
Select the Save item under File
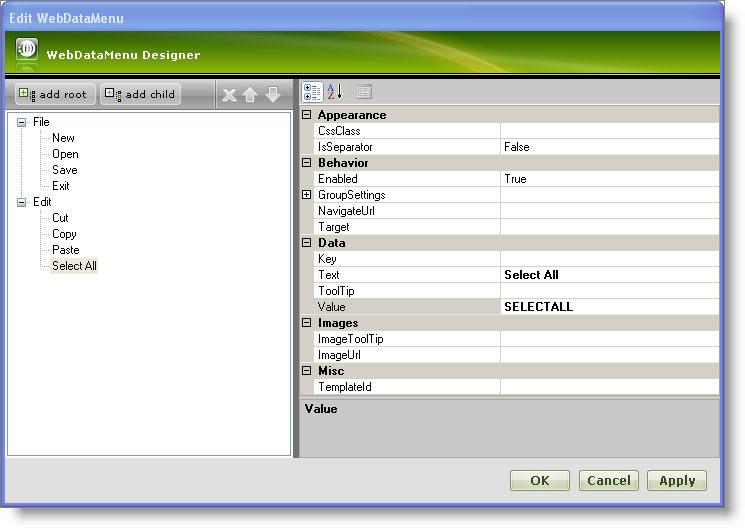click(65, 170)
